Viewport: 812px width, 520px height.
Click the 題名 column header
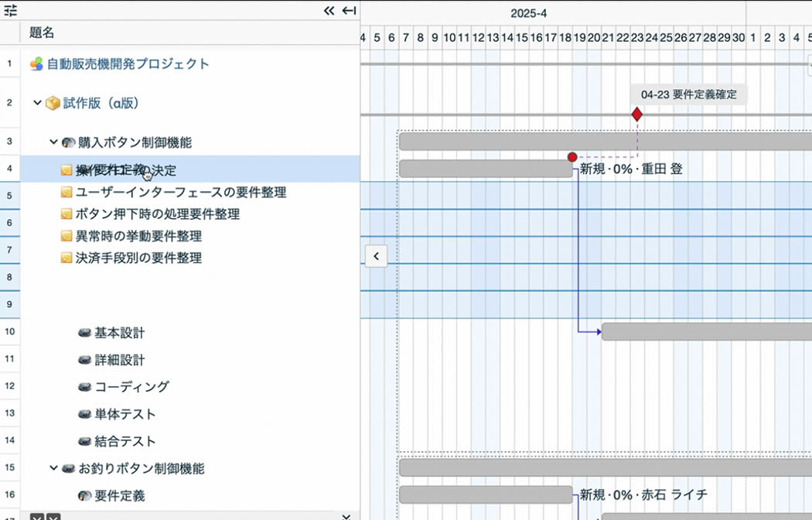coord(42,32)
